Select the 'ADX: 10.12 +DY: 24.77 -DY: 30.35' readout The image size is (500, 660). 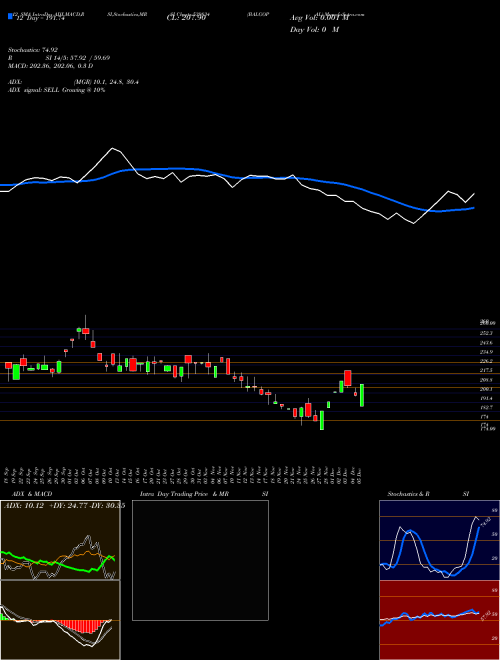(x=64, y=506)
